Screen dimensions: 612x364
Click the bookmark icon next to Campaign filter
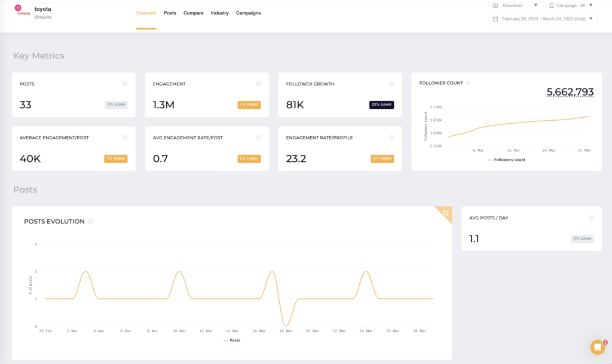[x=553, y=5]
